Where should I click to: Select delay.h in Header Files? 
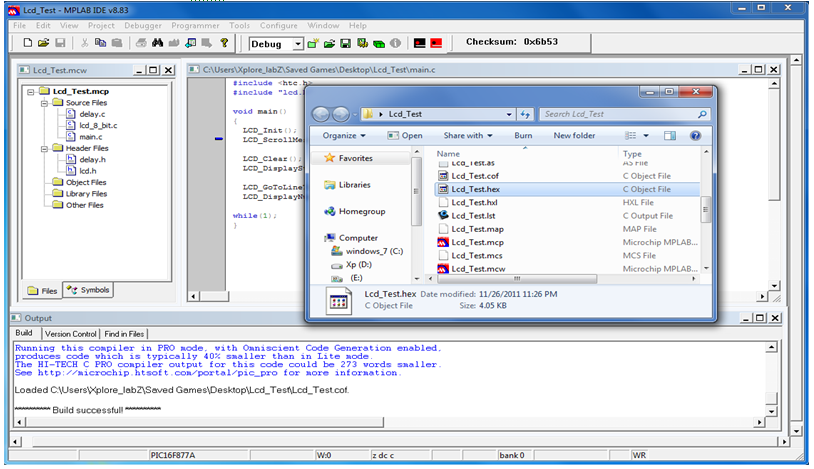tap(92, 159)
